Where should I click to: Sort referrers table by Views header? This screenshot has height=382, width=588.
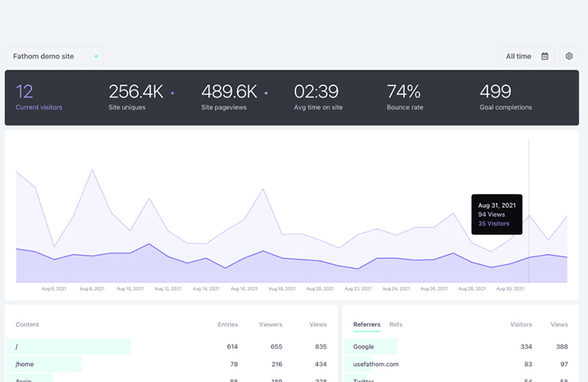tap(559, 325)
